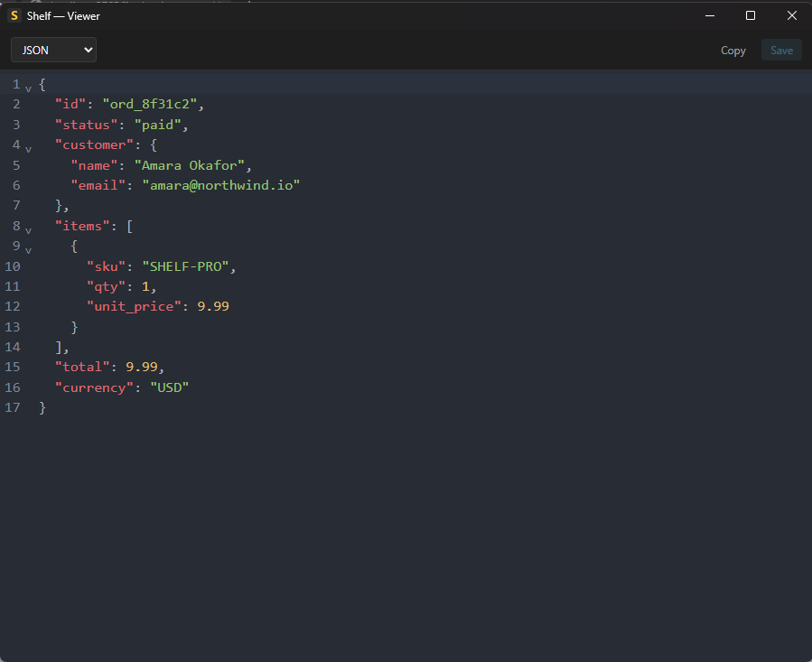This screenshot has width=812, height=662.
Task: Click the "id" key on line 2
Action: point(70,104)
